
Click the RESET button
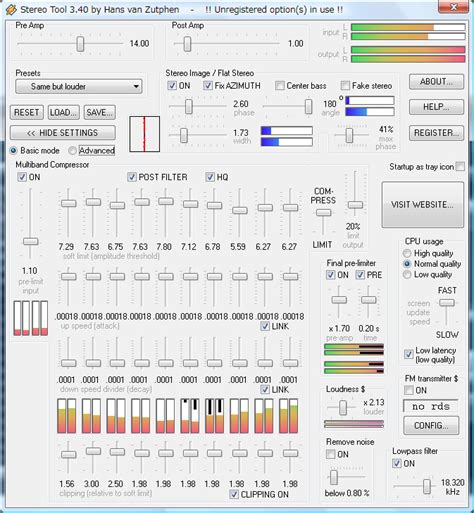pyautogui.click(x=27, y=113)
